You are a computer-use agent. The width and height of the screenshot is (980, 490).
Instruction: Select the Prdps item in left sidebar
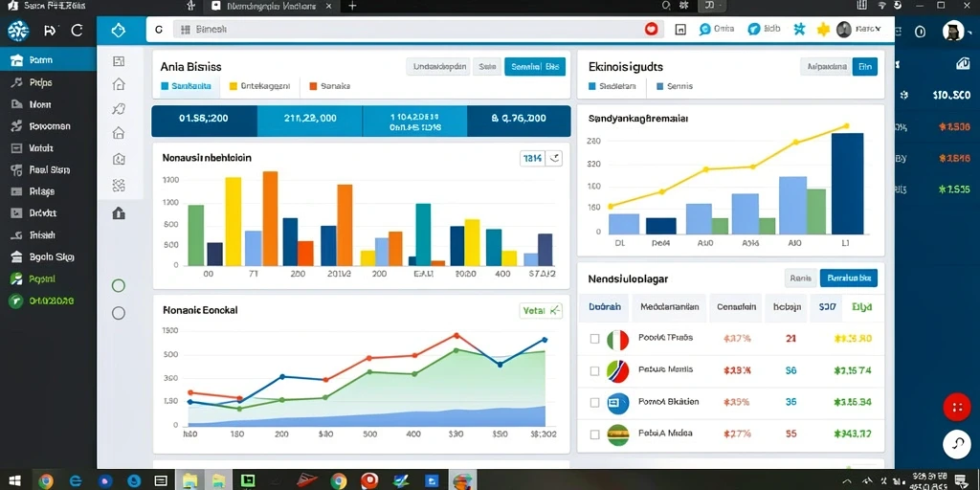pos(40,82)
